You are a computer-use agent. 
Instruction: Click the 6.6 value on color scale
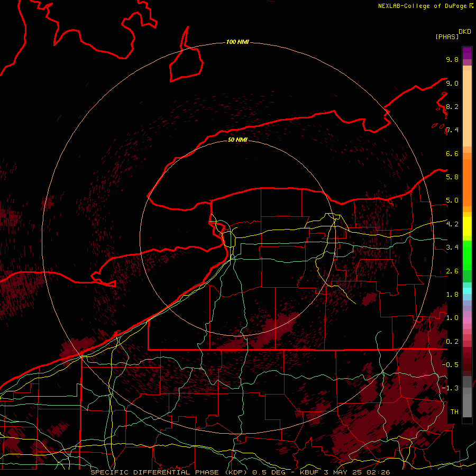coord(452,153)
